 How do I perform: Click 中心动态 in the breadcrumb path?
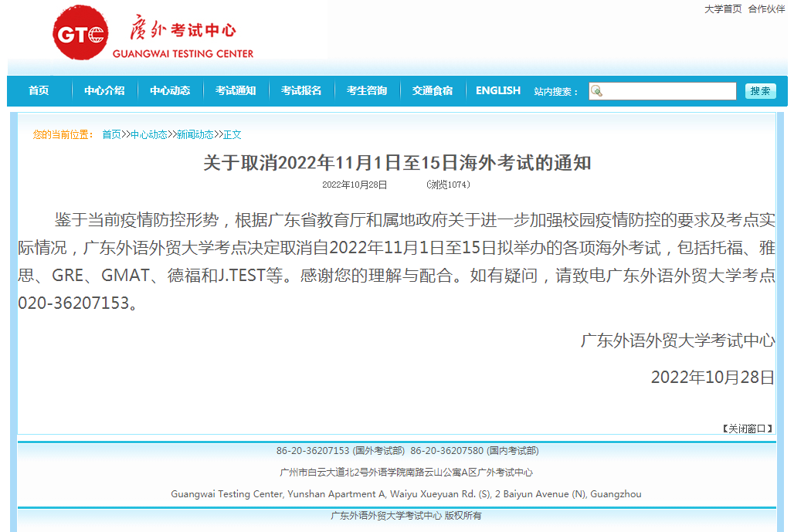[x=149, y=134]
